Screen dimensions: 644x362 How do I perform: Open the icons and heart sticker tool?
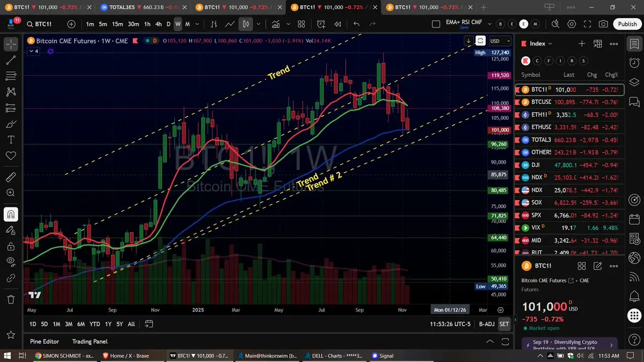11,156
